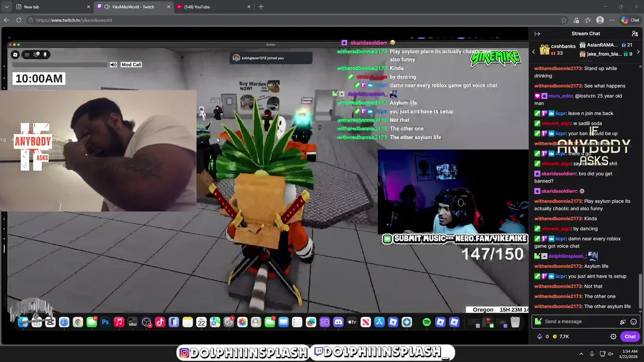This screenshot has height=362, width=644.
Task: Click the Apple Music icon in streamed dock
Action: pos(119,322)
